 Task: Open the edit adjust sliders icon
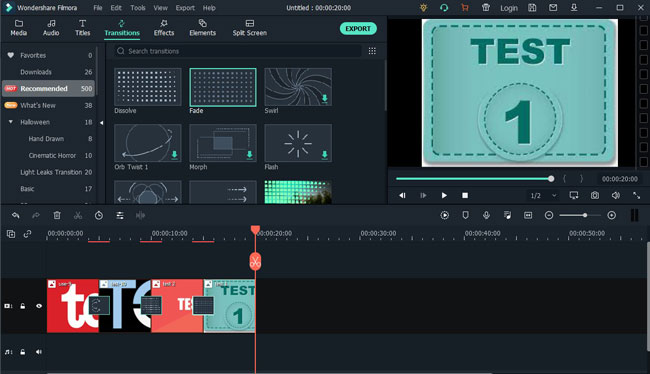120,215
